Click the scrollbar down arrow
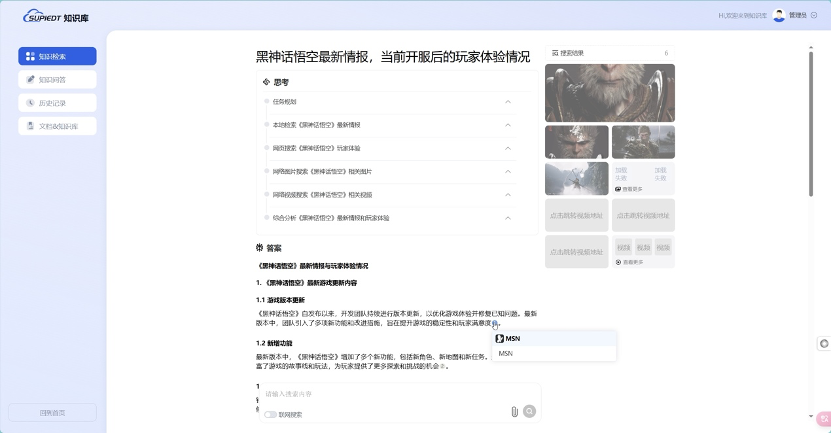Screen dimensions: 832x434 811,417
